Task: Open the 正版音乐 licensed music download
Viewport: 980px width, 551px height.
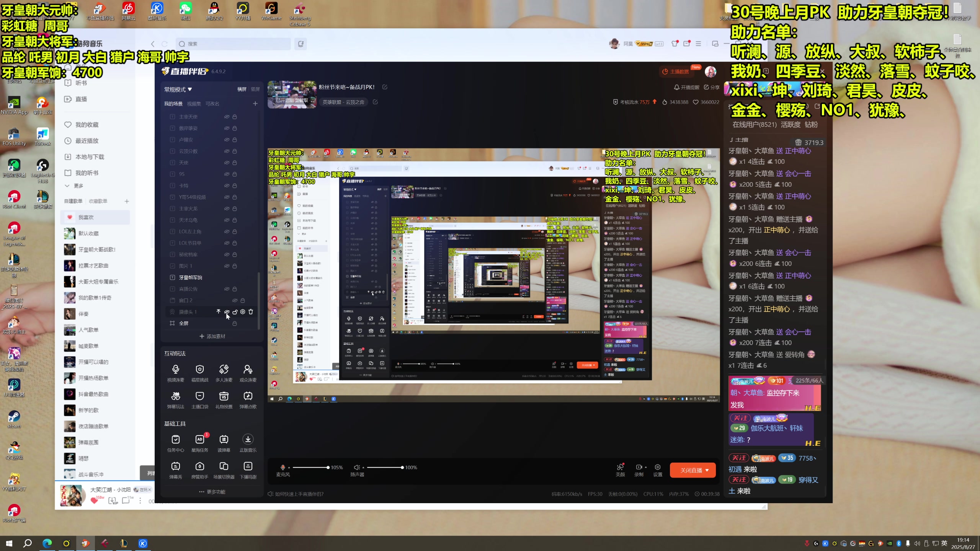Action: [x=248, y=443]
